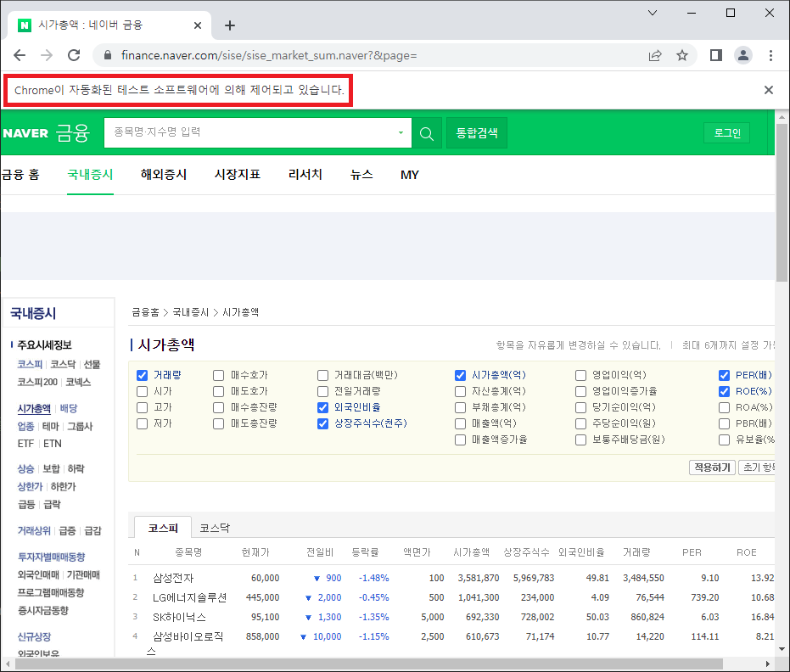Bookmark page with star icon
The height and width of the screenshot is (672, 790).
682,55
